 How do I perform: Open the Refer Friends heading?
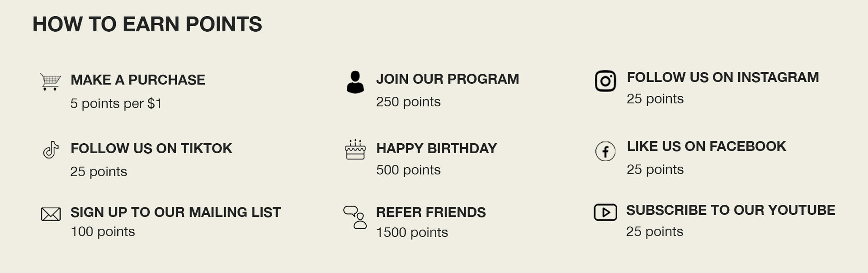(x=431, y=212)
